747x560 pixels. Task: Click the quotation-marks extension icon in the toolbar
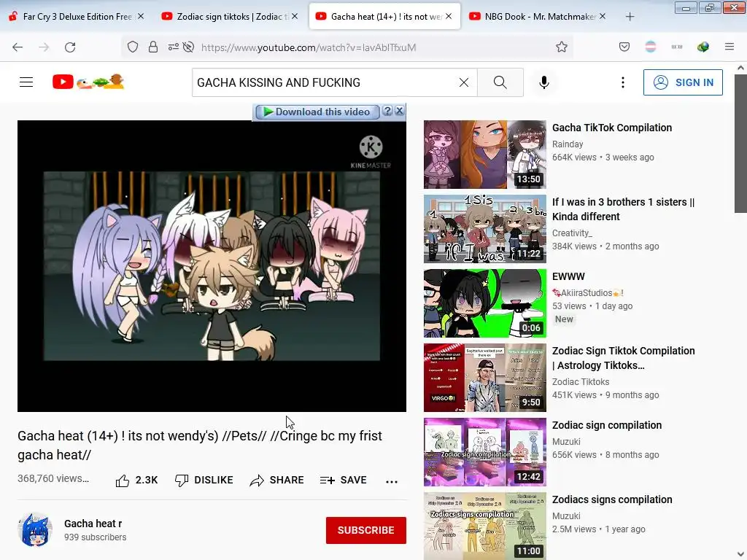677,47
